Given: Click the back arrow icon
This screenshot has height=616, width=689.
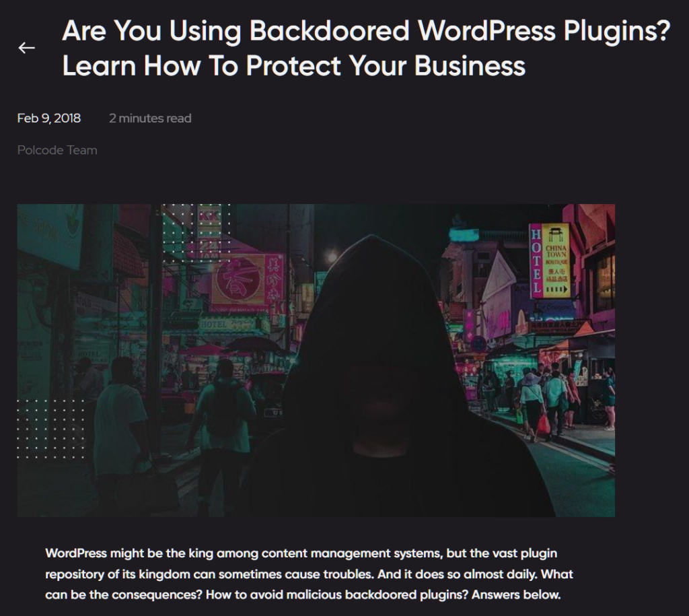Looking at the screenshot, I should coord(26,48).
